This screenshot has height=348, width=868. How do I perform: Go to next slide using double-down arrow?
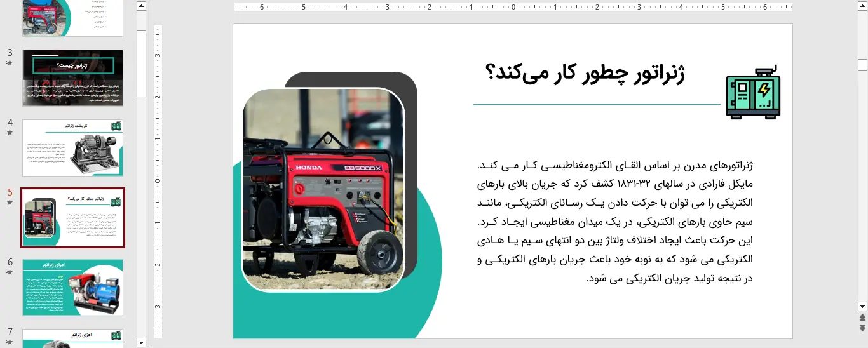click(862, 328)
